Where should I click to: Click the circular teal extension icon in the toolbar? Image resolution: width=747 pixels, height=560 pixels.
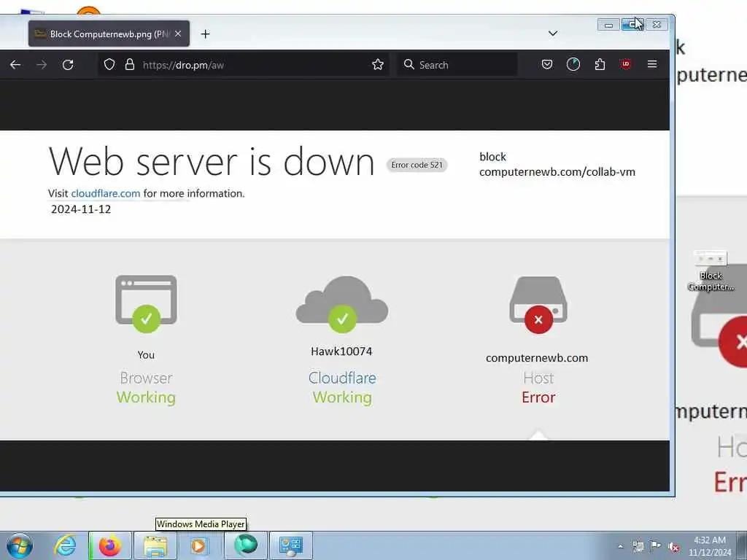pyautogui.click(x=573, y=64)
